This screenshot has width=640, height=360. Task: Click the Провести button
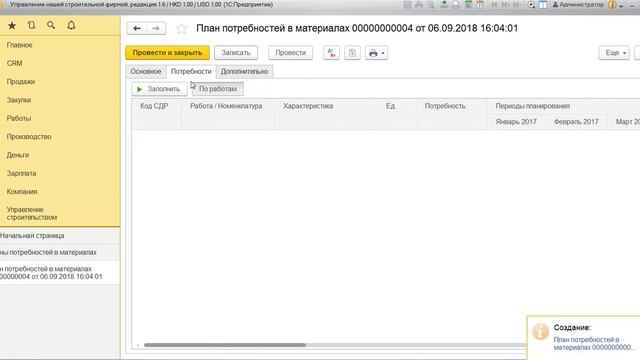(291, 53)
